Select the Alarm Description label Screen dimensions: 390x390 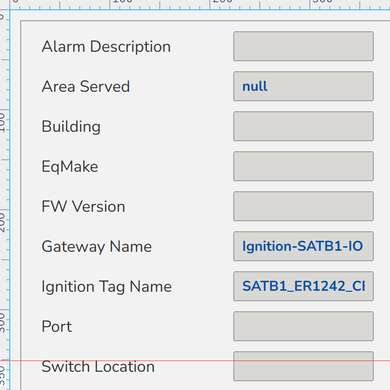click(106, 47)
